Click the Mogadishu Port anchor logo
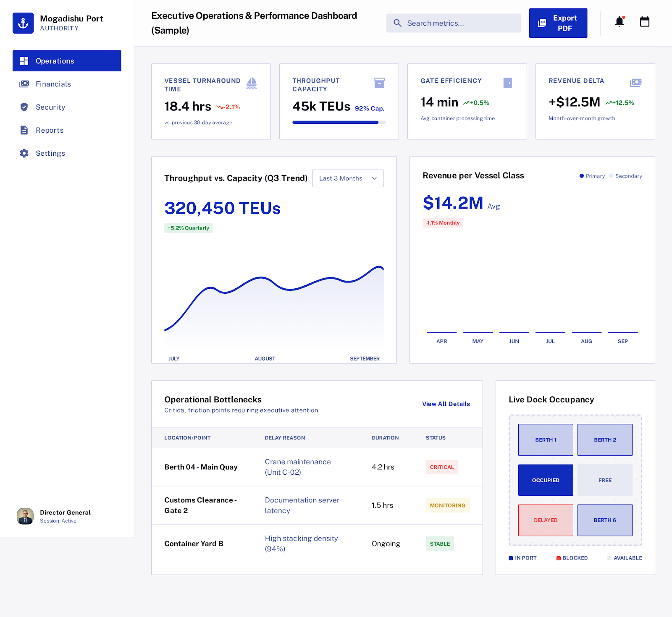Viewport: 672px width, 617px height. [23, 23]
